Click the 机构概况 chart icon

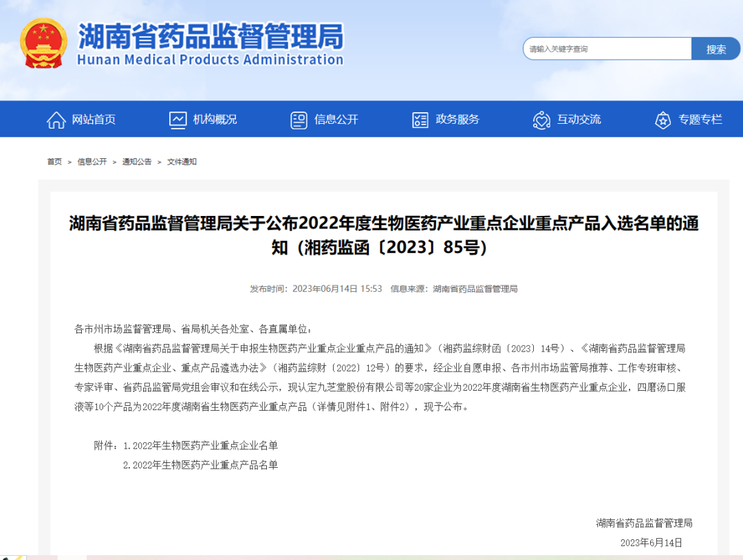(x=177, y=120)
